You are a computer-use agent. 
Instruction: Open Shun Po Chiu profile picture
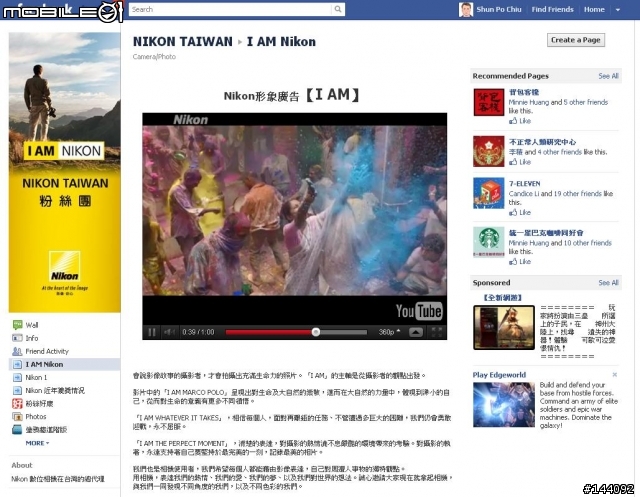pos(466,10)
